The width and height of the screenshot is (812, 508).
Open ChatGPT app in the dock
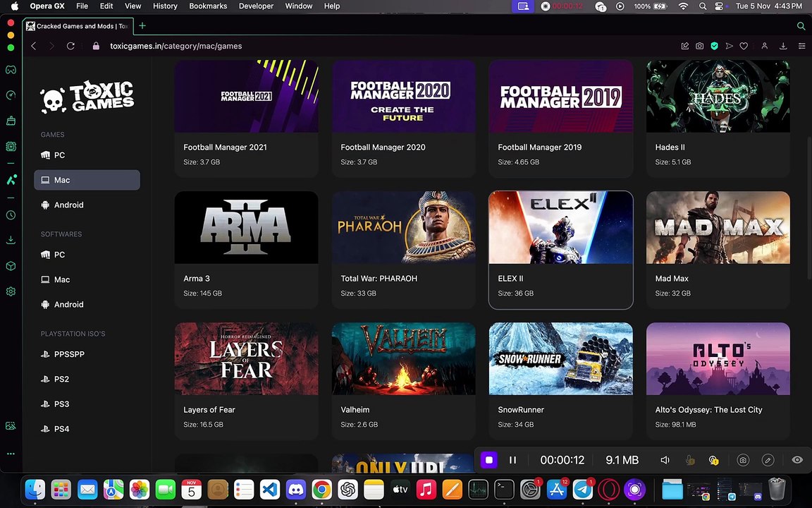pos(348,489)
